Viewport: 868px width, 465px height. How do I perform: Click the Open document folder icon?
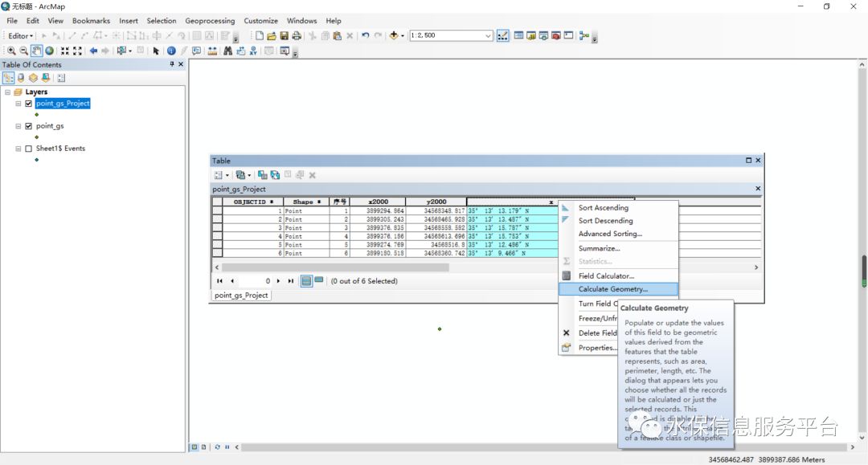pyautogui.click(x=272, y=36)
